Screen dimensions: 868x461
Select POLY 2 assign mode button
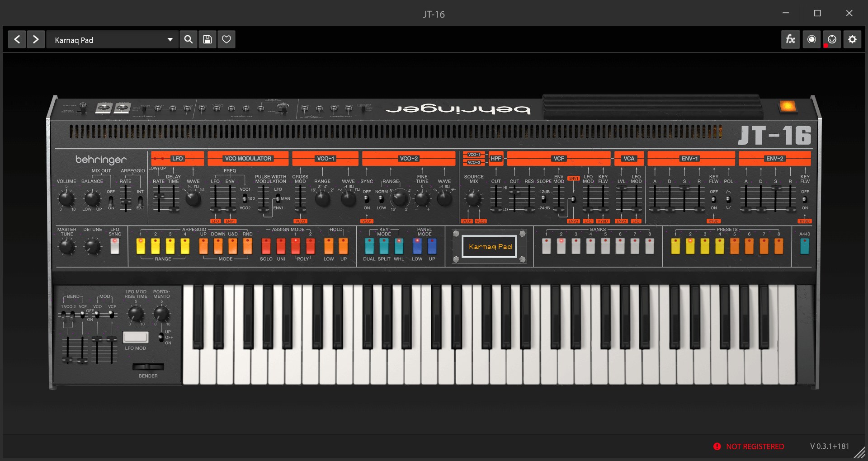tap(311, 246)
